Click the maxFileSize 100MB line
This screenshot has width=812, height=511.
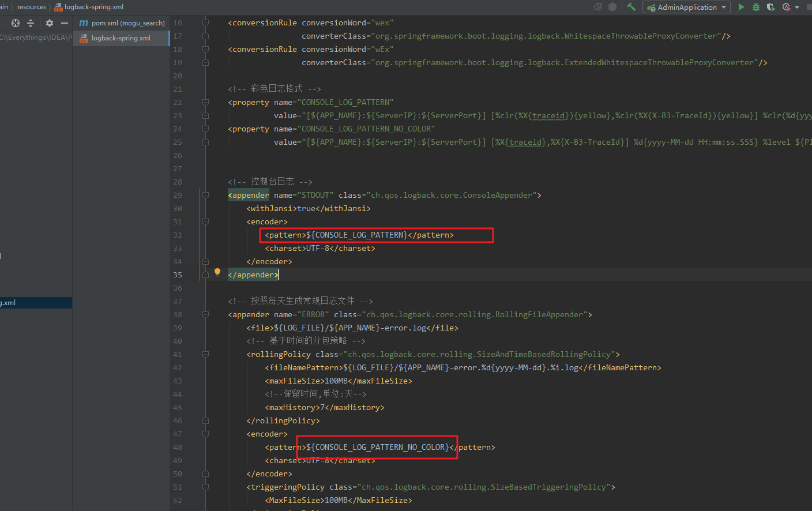coord(339,381)
